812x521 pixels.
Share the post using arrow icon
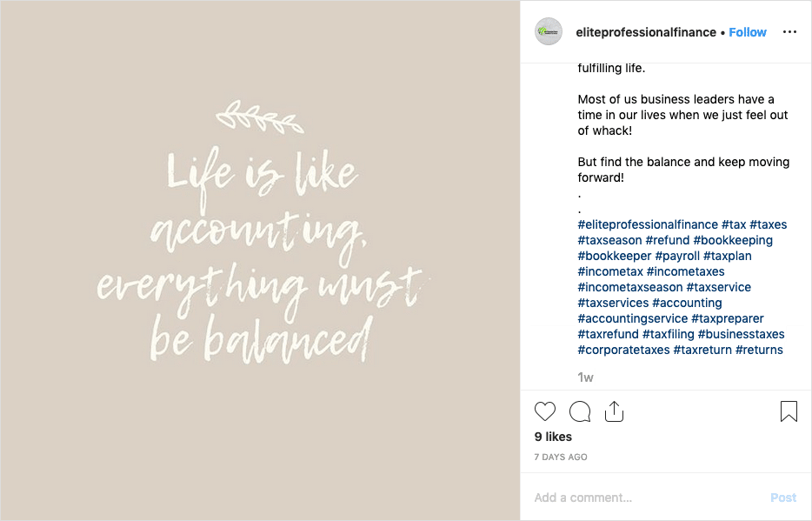click(x=614, y=411)
